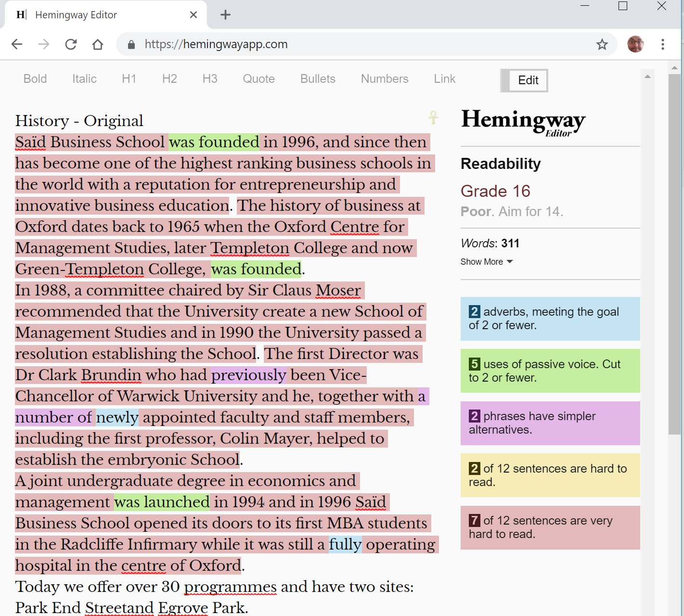Click the highlighted word 'fully'
The height and width of the screenshot is (616, 684).
click(345, 544)
